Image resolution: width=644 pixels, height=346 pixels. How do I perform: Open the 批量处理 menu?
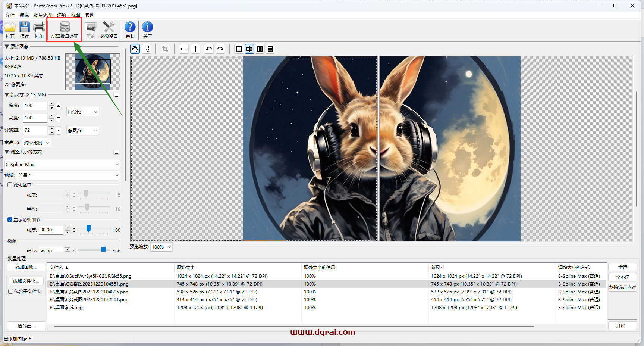coord(43,15)
